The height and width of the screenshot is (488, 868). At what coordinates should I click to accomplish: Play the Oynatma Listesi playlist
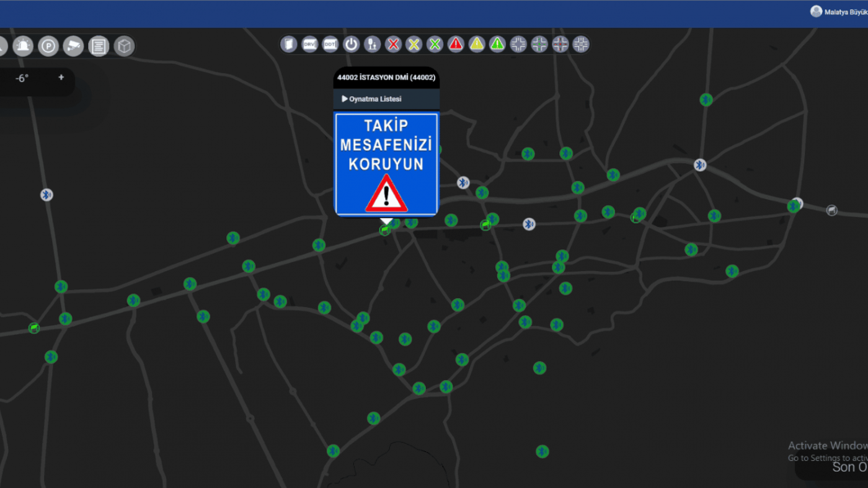(x=371, y=99)
